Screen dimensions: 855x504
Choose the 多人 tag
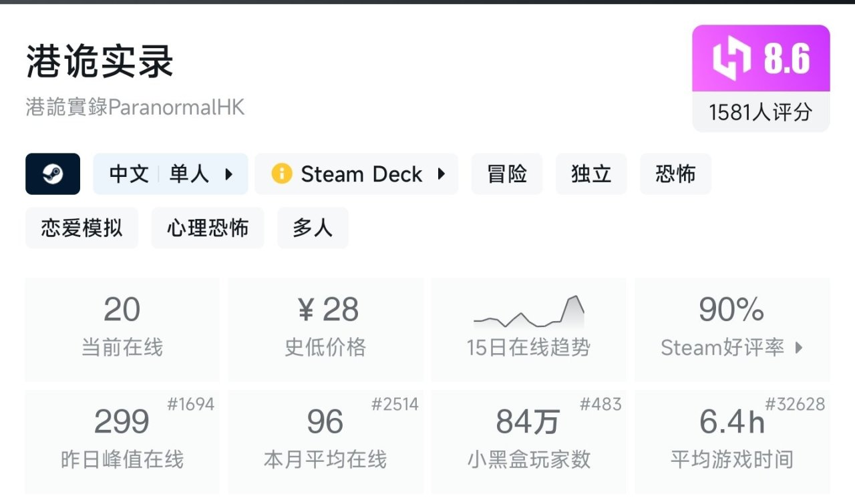tap(312, 228)
